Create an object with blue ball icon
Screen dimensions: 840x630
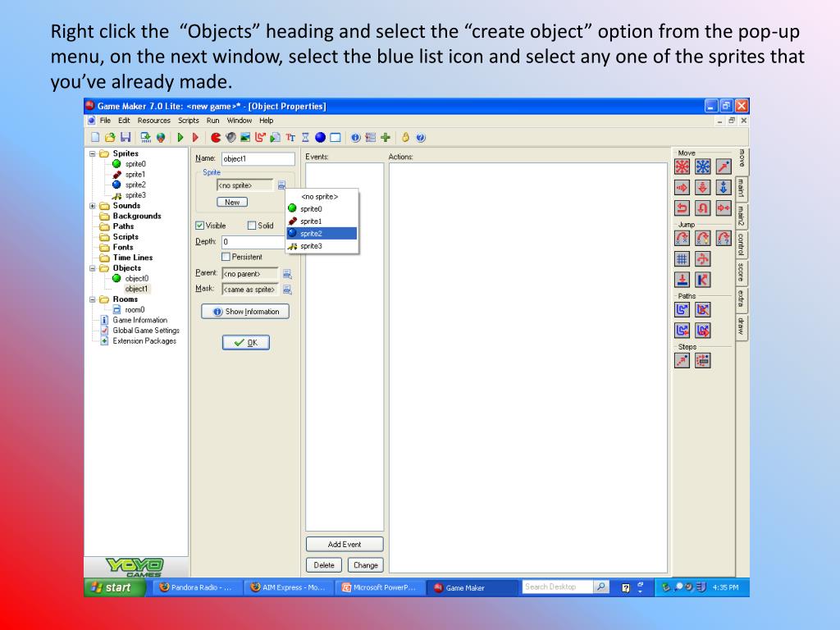[321, 138]
